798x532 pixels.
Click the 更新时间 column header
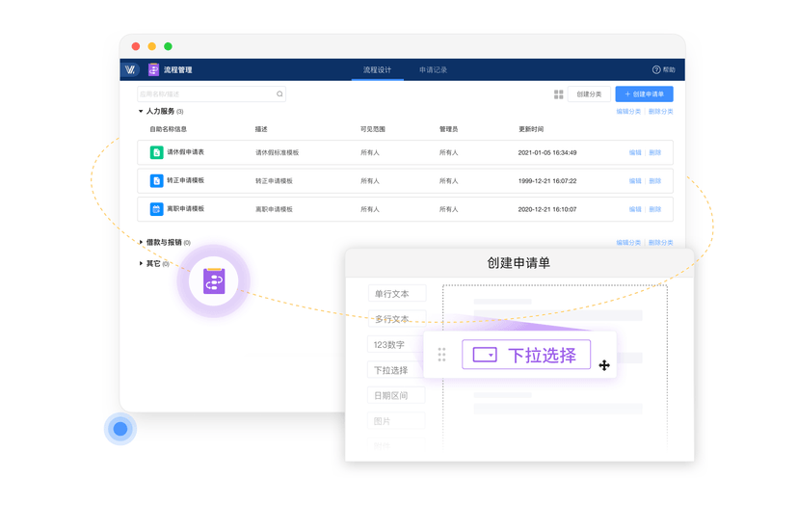(531, 129)
